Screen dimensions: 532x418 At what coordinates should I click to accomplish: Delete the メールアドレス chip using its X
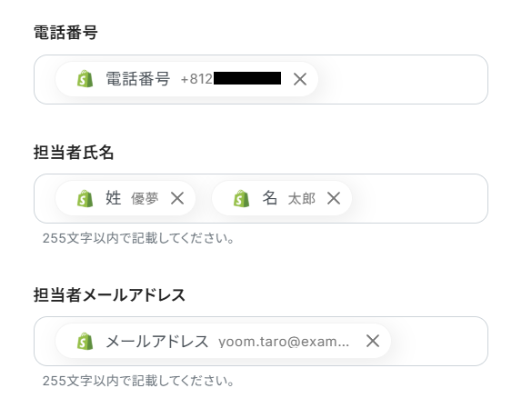[x=373, y=341]
